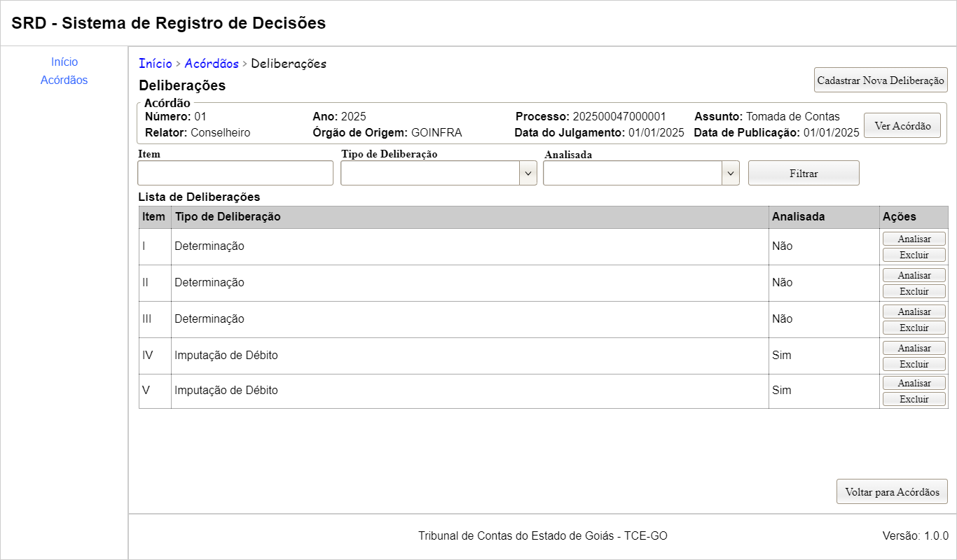The image size is (957, 560).
Task: Excluir the item I deliberation
Action: (914, 255)
